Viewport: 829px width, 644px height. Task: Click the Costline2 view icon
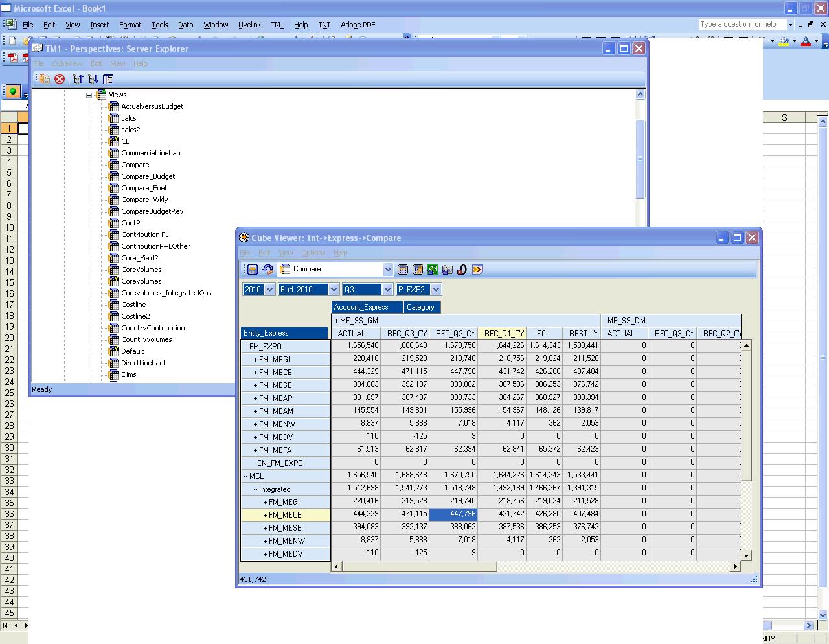point(114,316)
